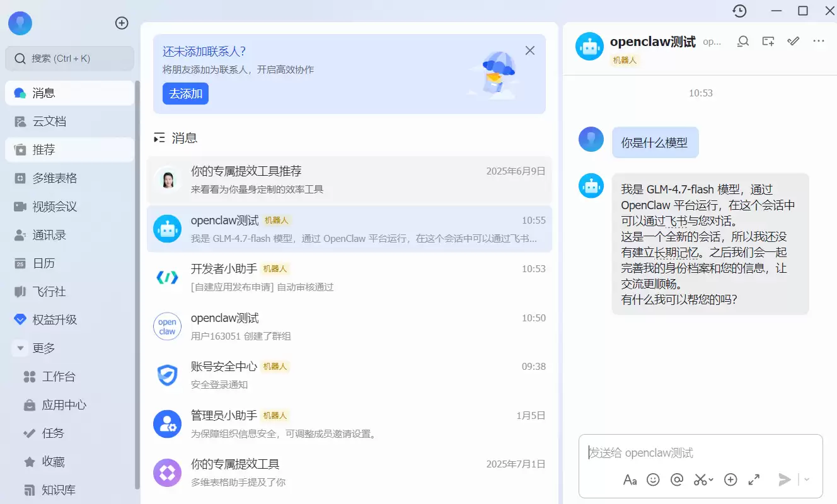Open the screenshot scissors dropdown arrow
This screenshot has width=837, height=504.
(712, 480)
